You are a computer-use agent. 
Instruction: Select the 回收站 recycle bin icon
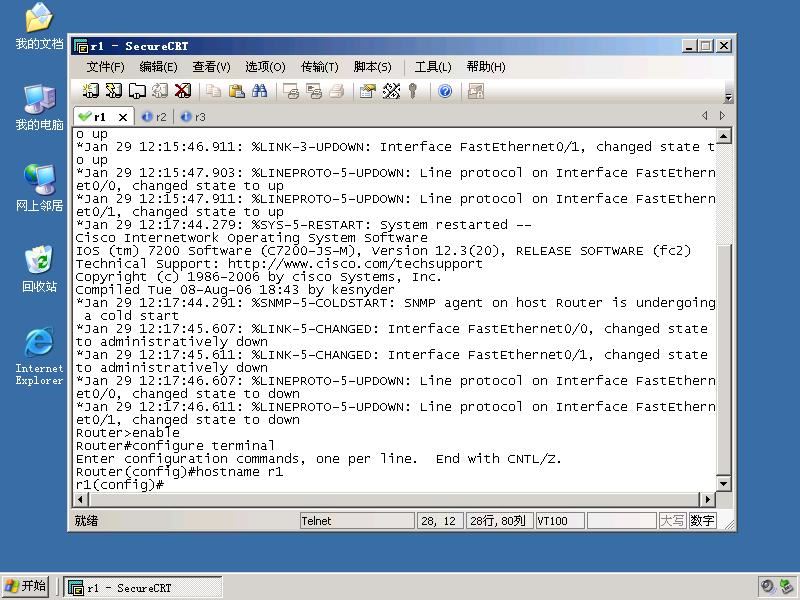(x=39, y=269)
